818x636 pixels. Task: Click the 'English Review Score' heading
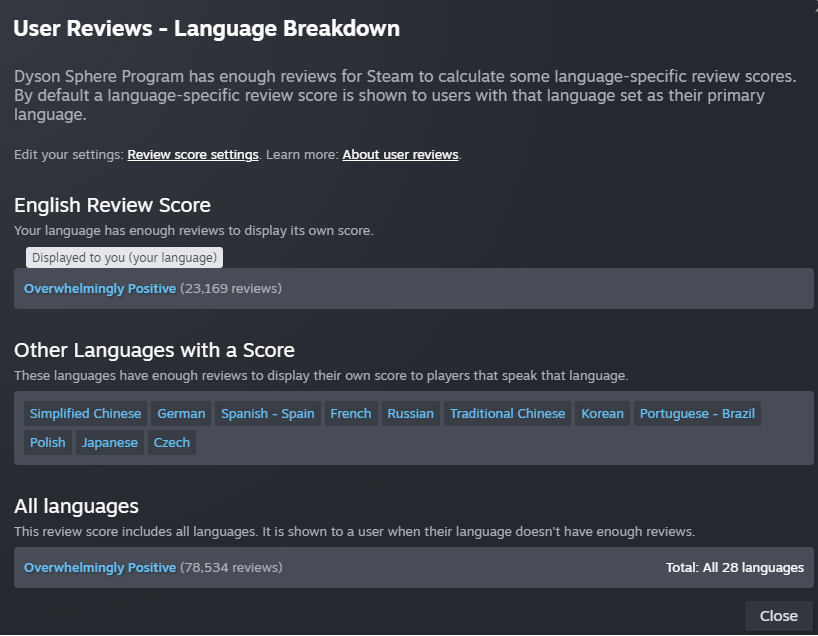click(112, 206)
